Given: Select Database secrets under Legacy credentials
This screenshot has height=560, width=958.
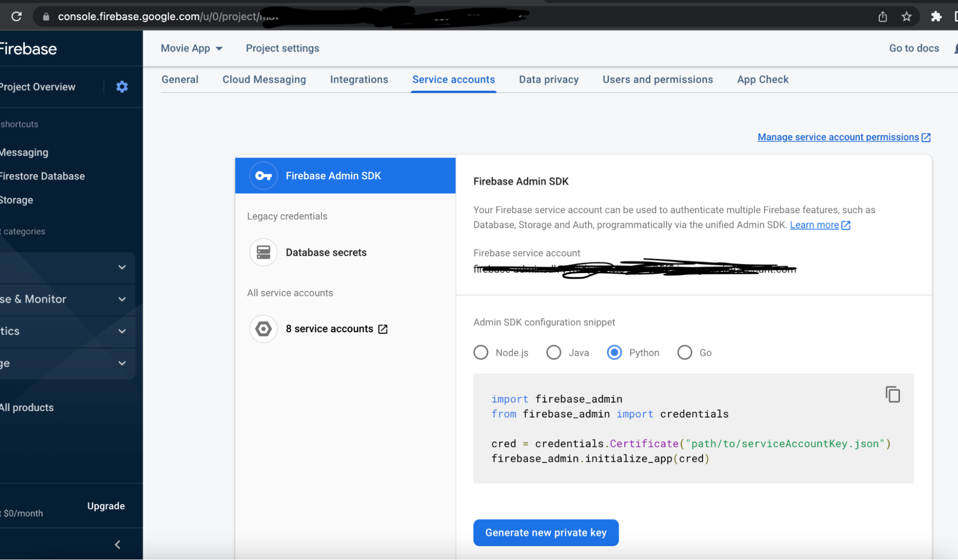Looking at the screenshot, I should [326, 252].
